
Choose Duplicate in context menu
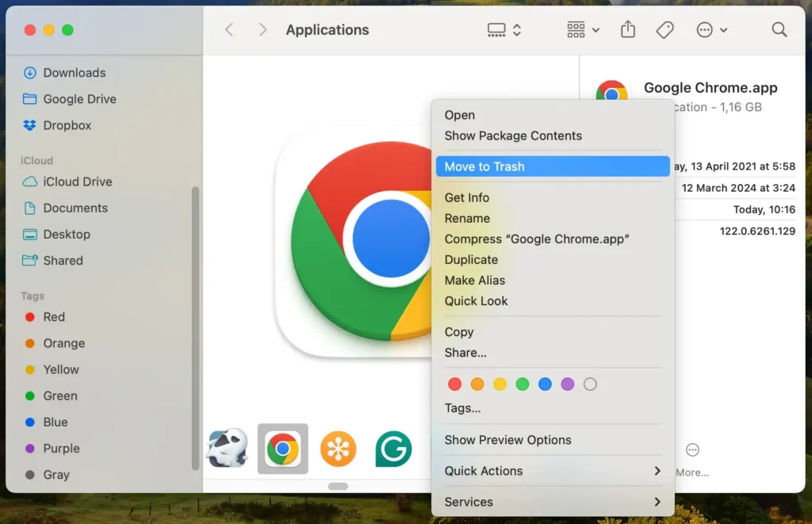coord(553,260)
